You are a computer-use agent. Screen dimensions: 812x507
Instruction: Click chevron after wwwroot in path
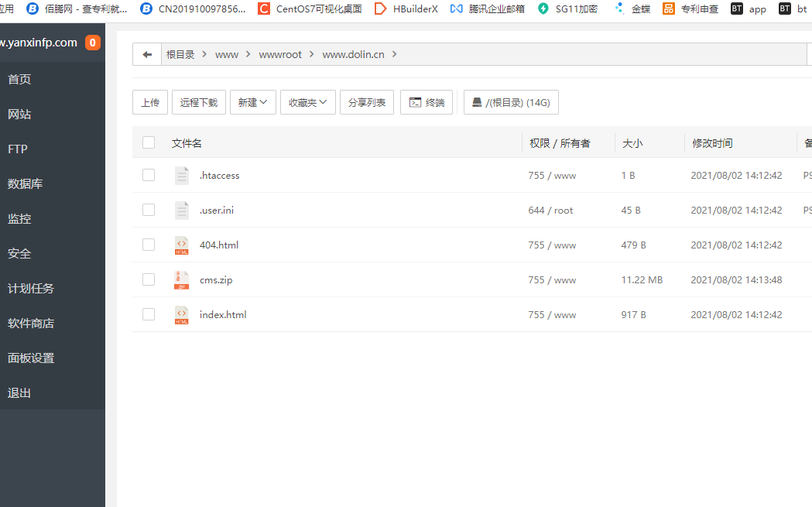coord(312,54)
